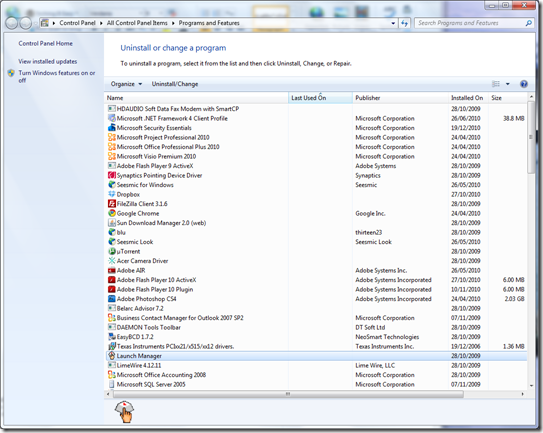Click the blu program icon
The image size is (543, 433).
[x=112, y=232]
